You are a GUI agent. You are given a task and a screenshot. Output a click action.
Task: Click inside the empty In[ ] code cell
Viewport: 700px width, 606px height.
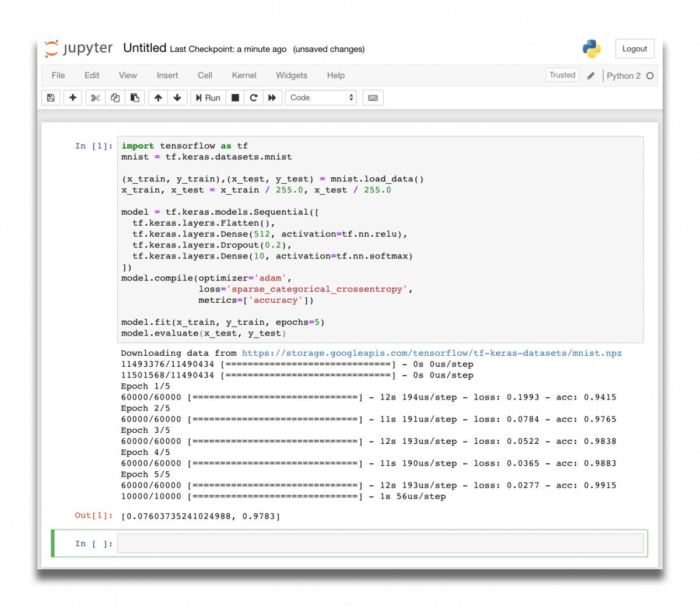[x=379, y=543]
